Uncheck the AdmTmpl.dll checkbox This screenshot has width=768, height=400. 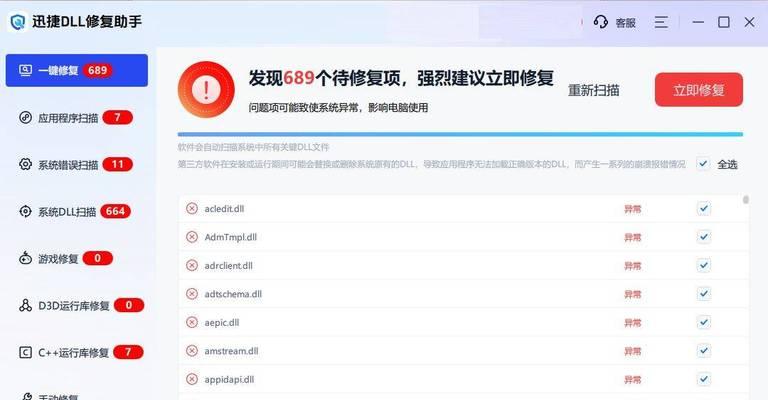click(704, 237)
